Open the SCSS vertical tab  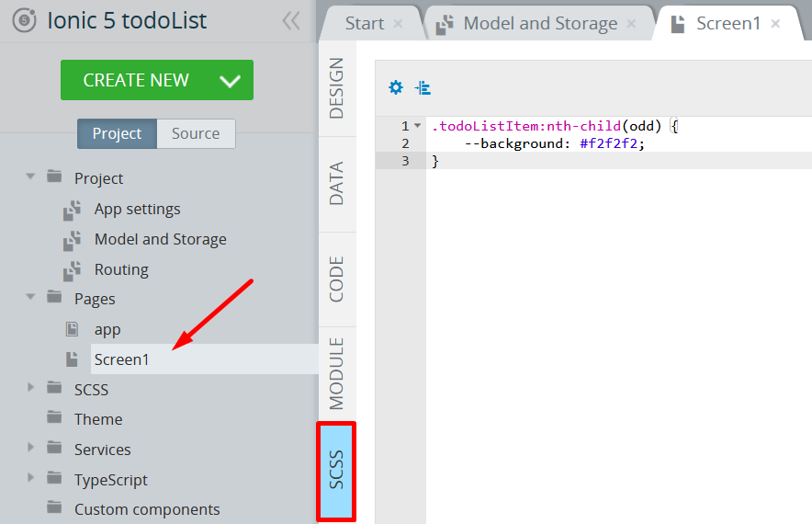336,471
